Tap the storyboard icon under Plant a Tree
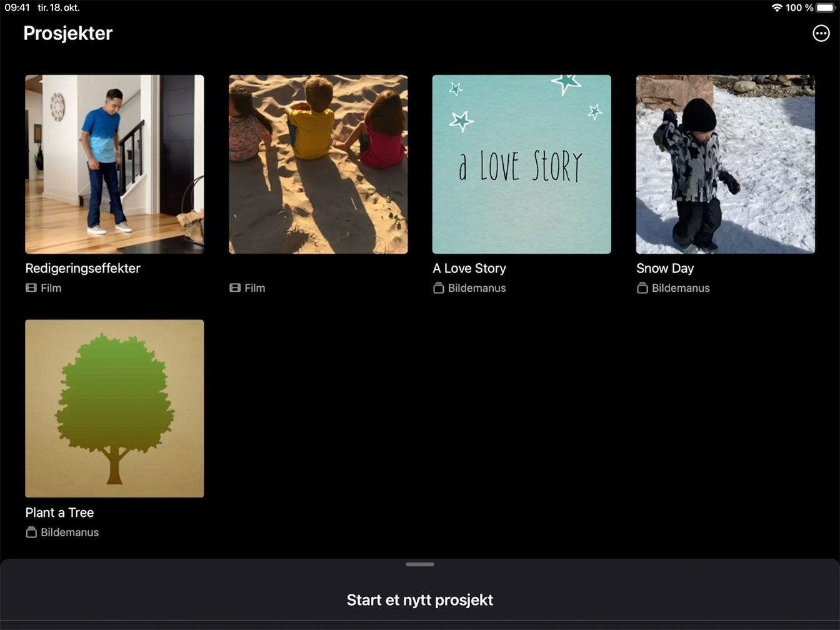The width and height of the screenshot is (840, 630). point(31,532)
